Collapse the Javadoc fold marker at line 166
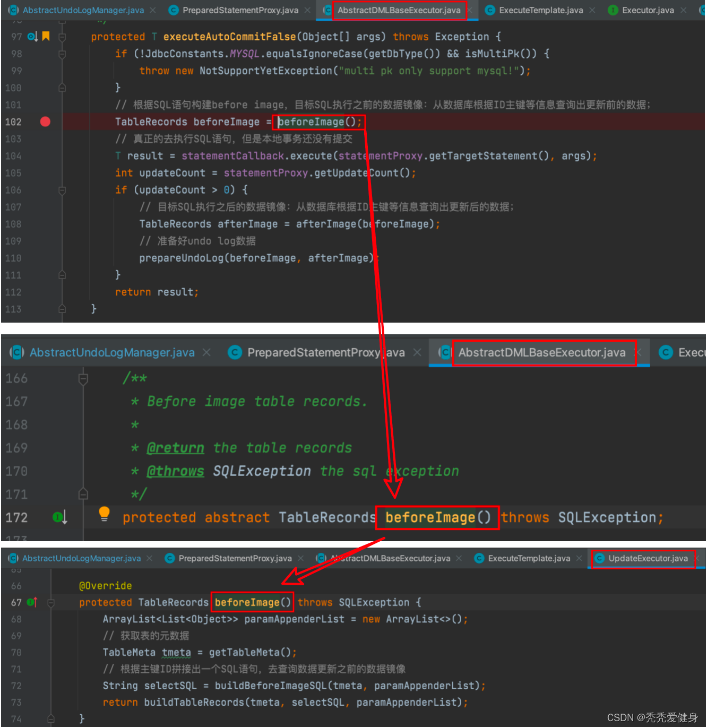The height and width of the screenshot is (728, 707). click(83, 378)
